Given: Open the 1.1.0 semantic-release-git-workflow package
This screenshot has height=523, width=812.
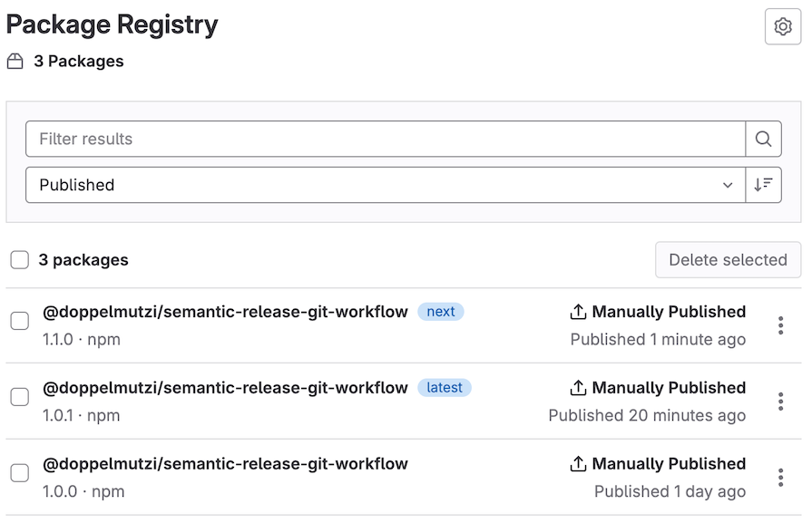Looking at the screenshot, I should tap(225, 311).
